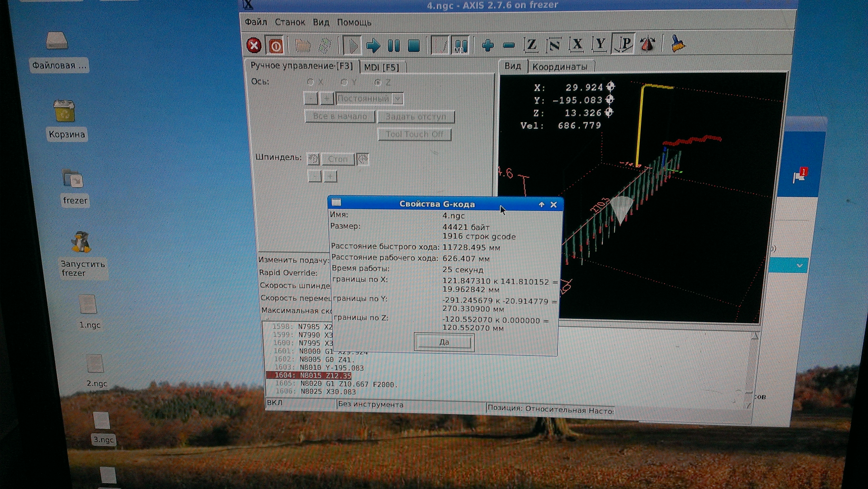This screenshot has width=868, height=489.
Task: Switch to the MDI [F5] tab
Action: point(381,67)
